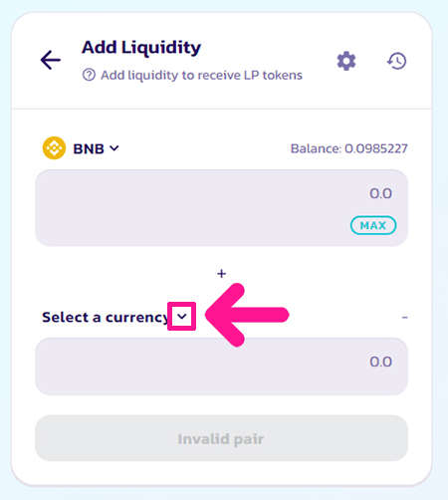Viewport: 448px width, 500px height.
Task: Click the 0.0 value in BNB field
Action: (381, 193)
